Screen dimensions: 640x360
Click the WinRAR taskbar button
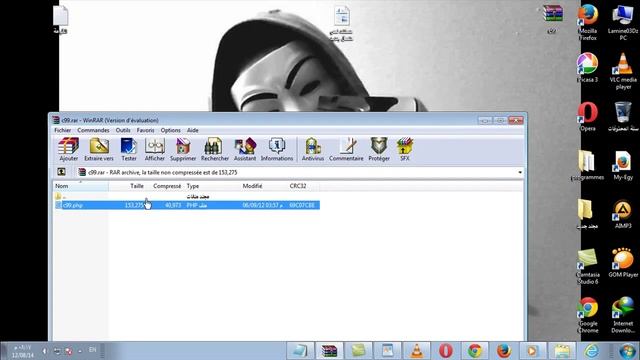coord(329,351)
